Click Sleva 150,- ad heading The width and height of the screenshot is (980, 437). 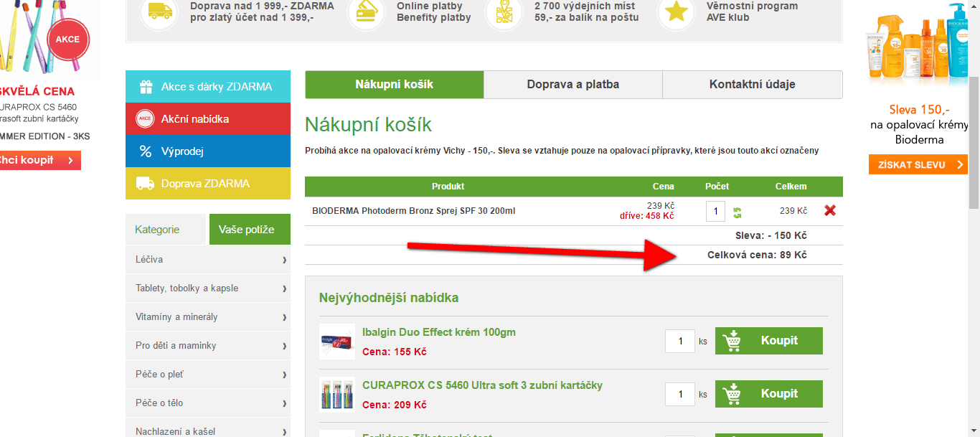click(x=919, y=110)
